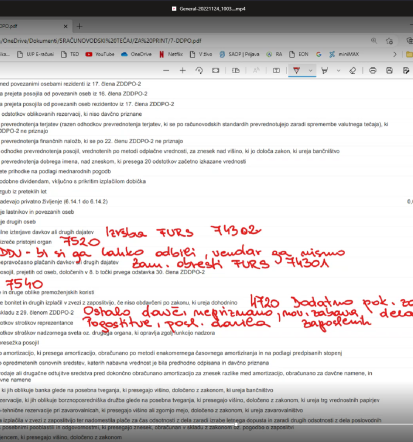Open the UJP E-računi bookmark
Image resolution: width=413 pixels, height=442 pixels.
35,54
